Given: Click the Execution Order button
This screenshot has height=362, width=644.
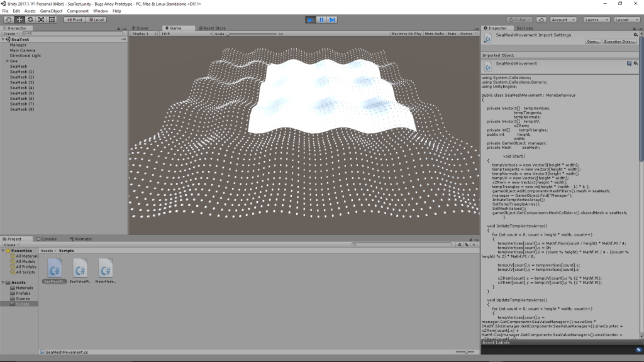Looking at the screenshot, I should pyautogui.click(x=619, y=41).
